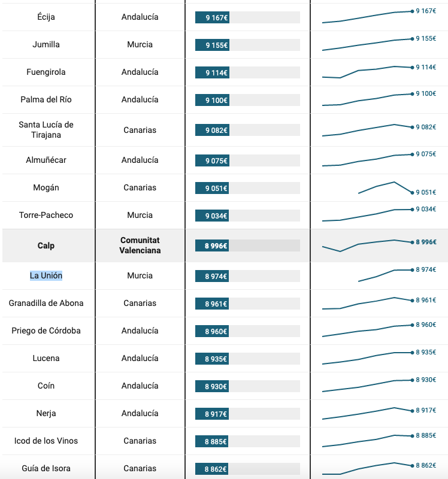Click Almuñécar's sparkline trend chart

(x=367, y=160)
